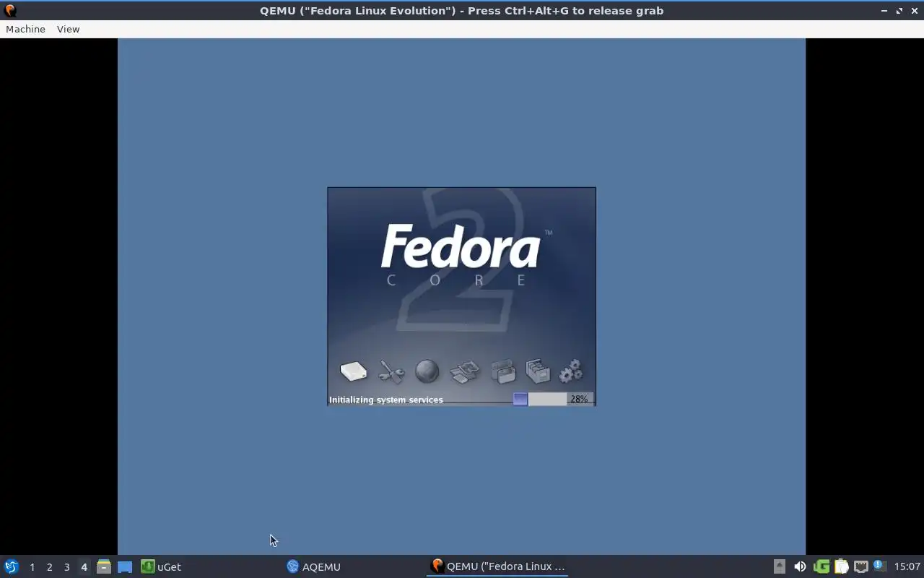Click the scissors tools icon on splash
The image size is (924, 578).
click(391, 372)
